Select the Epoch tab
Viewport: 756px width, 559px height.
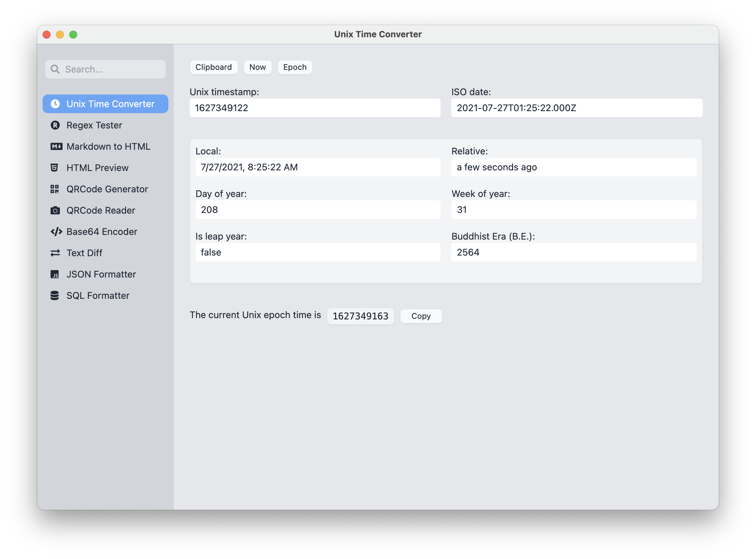(x=295, y=67)
